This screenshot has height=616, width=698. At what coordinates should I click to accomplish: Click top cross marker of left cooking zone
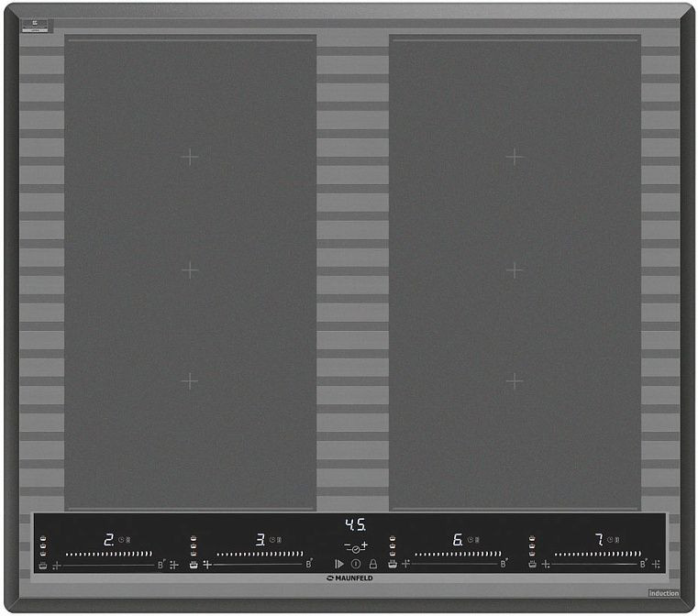click(x=189, y=157)
